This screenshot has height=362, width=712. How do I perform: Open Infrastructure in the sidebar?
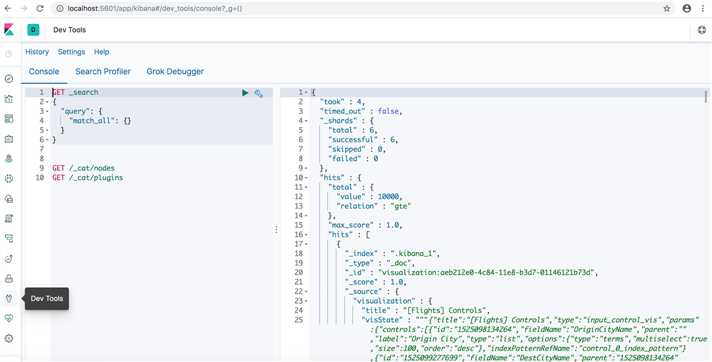point(9,198)
